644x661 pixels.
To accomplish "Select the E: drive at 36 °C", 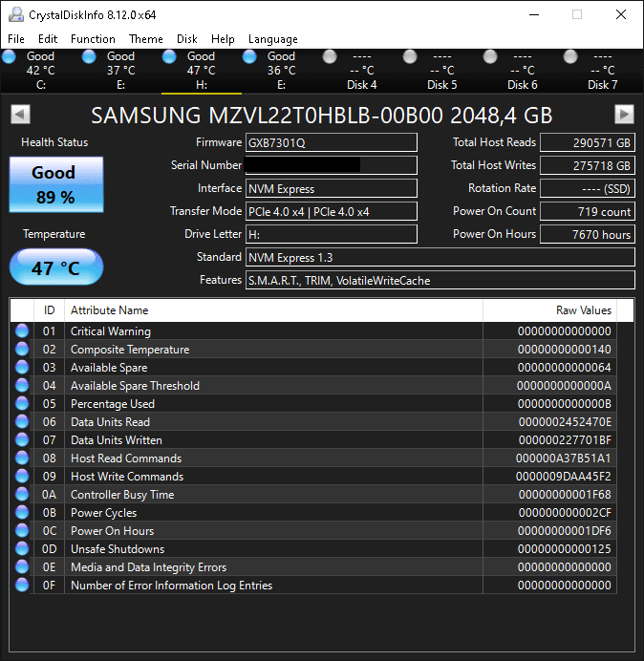I will [x=281, y=71].
